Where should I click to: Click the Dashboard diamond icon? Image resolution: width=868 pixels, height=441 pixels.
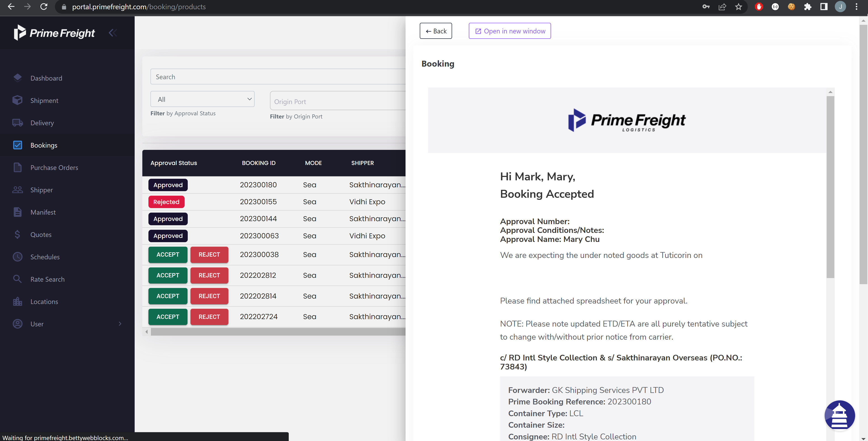[x=18, y=78]
